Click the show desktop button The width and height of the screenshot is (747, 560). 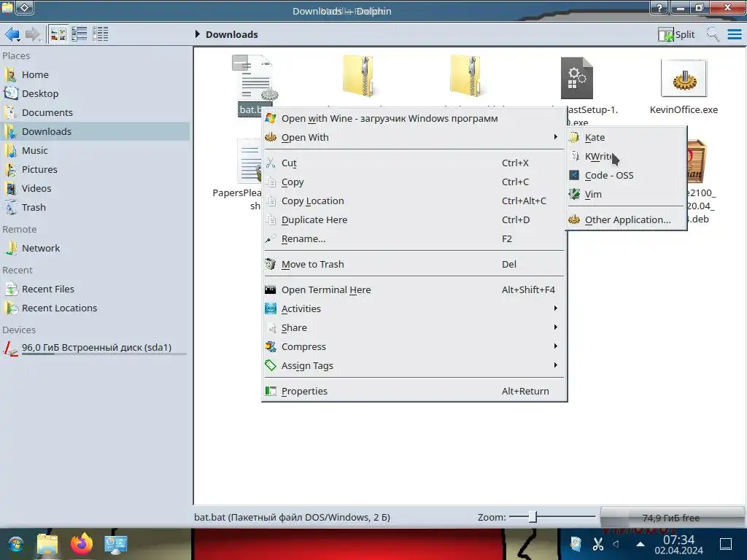pyautogui.click(x=726, y=544)
